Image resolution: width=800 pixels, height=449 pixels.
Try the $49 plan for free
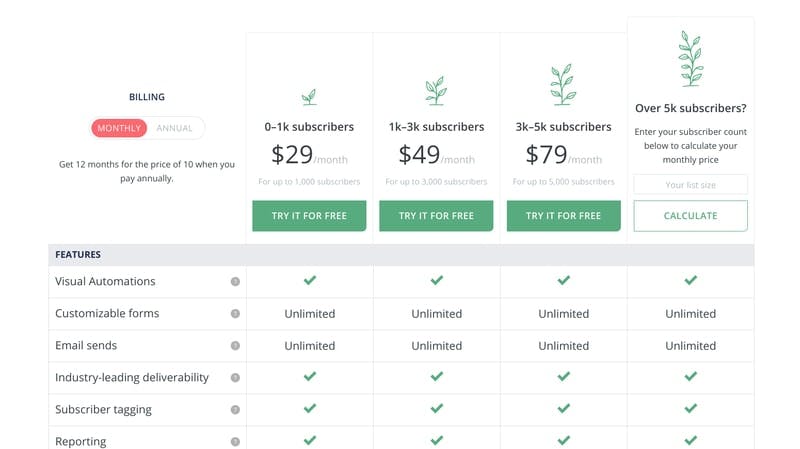click(436, 216)
